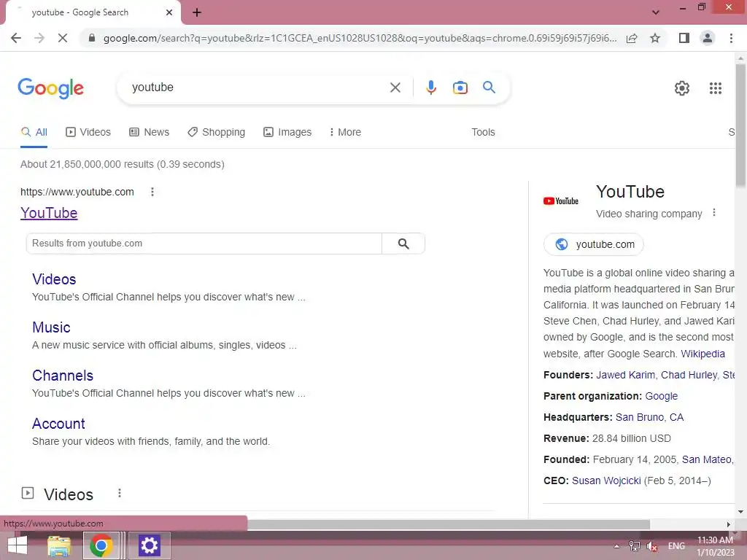Click the vertical page scrollbar thumb
The image size is (747, 560).
pos(740,125)
